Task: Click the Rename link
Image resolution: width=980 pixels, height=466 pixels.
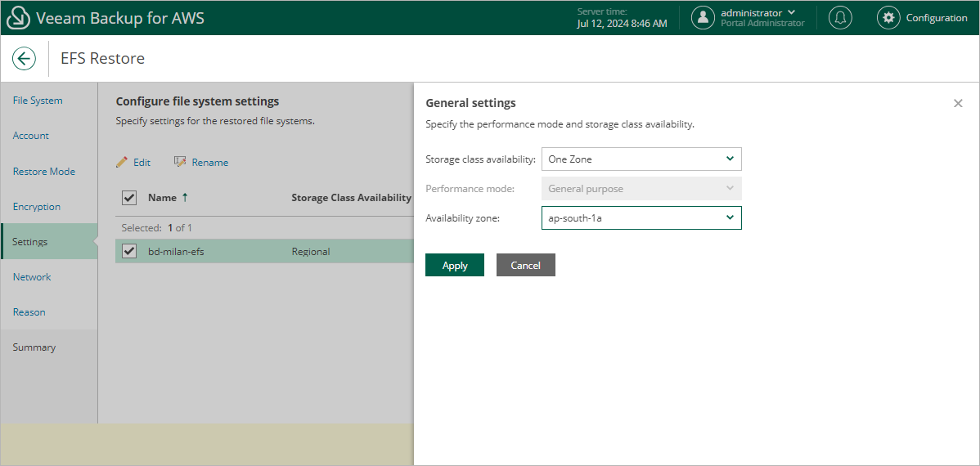Action: pyautogui.click(x=210, y=162)
